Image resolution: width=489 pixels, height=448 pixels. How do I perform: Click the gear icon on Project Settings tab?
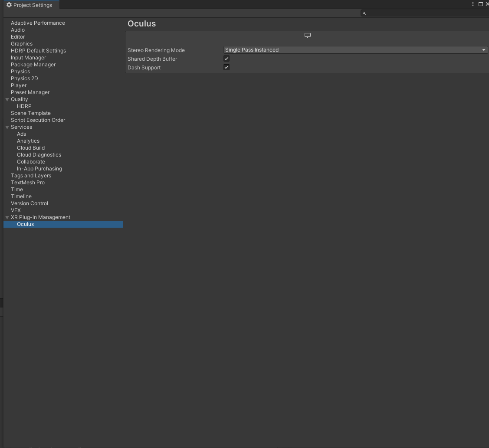pyautogui.click(x=9, y=5)
